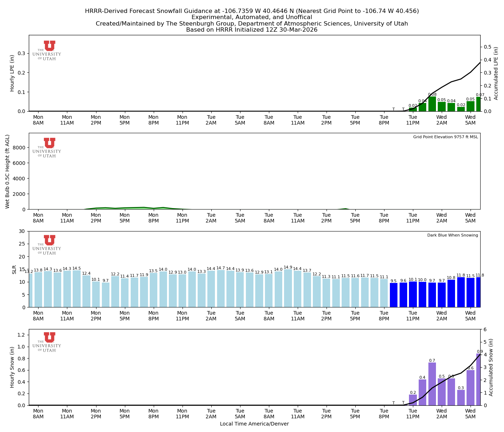Click the main HRRR-Derived Forecast Snowfall Guidance title

[252, 11]
